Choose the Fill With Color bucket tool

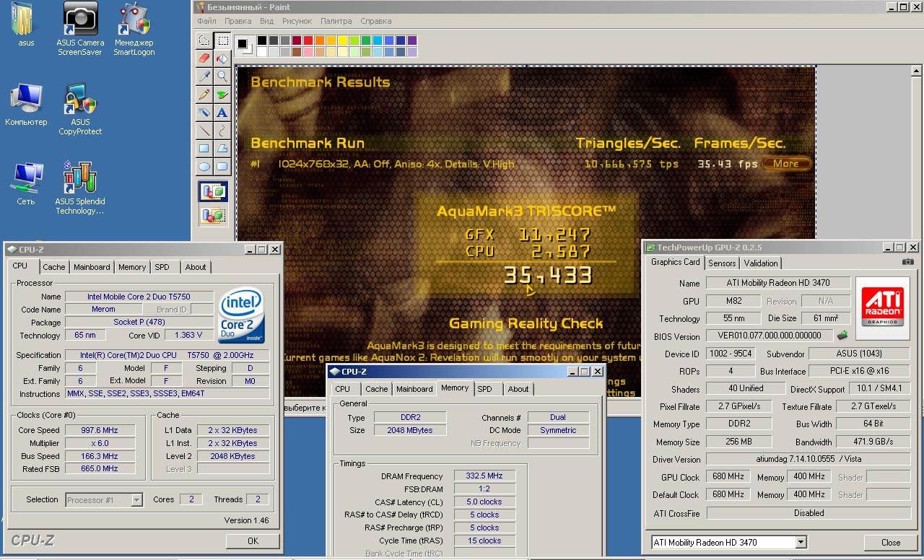click(x=222, y=58)
